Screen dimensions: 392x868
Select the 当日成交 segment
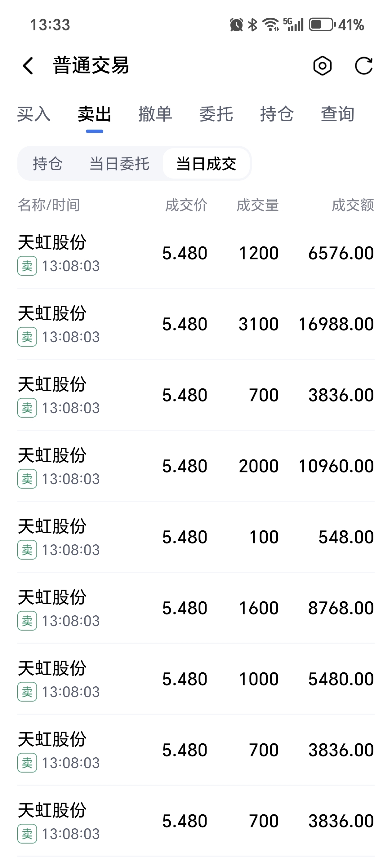point(206,164)
